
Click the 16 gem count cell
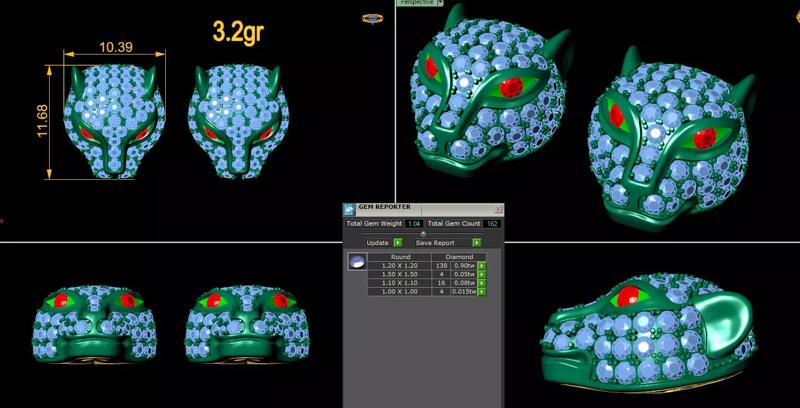(439, 283)
